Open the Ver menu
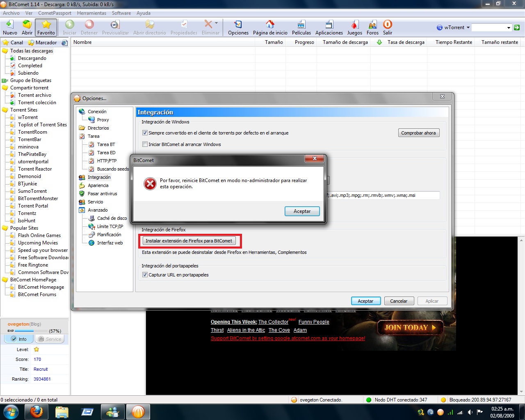 pos(29,13)
